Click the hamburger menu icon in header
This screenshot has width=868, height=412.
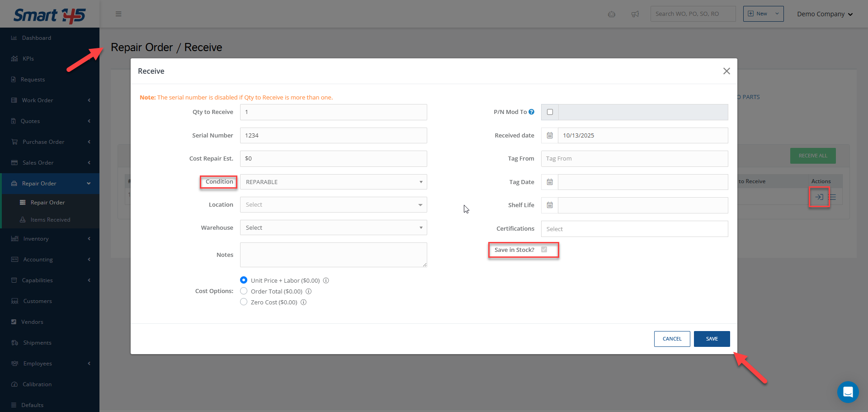(118, 14)
